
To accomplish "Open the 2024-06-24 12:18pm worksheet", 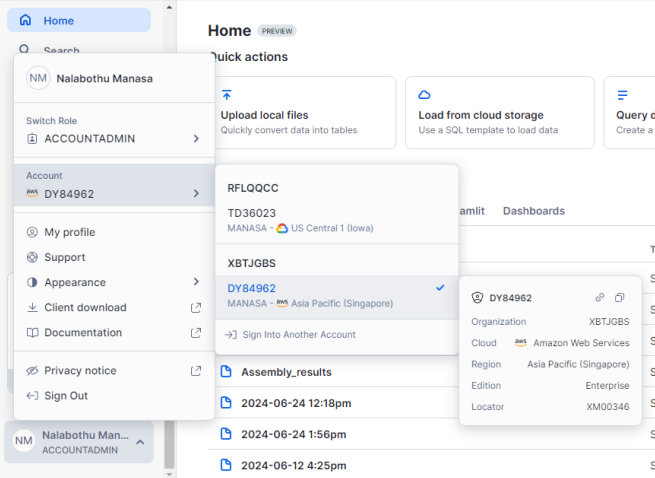I will click(x=295, y=403).
